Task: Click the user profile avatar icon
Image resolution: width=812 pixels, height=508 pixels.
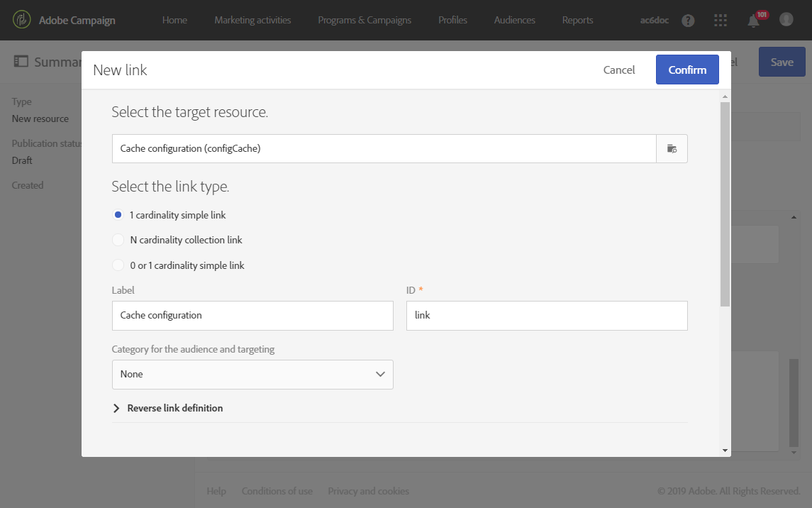Action: pyautogui.click(x=786, y=20)
